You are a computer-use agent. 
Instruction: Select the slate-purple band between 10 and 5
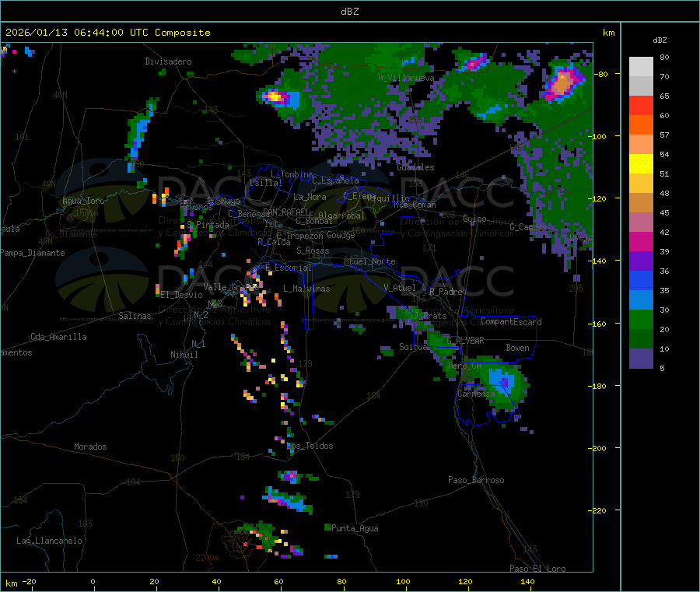pyautogui.click(x=641, y=359)
